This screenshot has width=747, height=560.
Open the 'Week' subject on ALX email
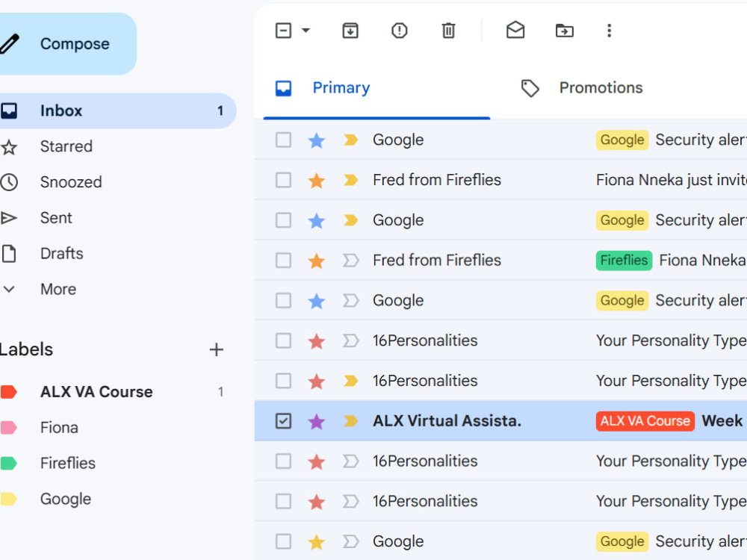coord(722,421)
